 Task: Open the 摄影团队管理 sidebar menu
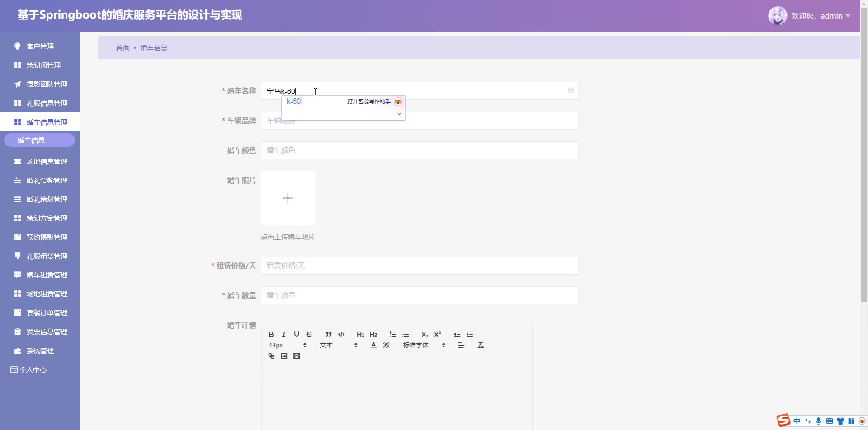40,84
